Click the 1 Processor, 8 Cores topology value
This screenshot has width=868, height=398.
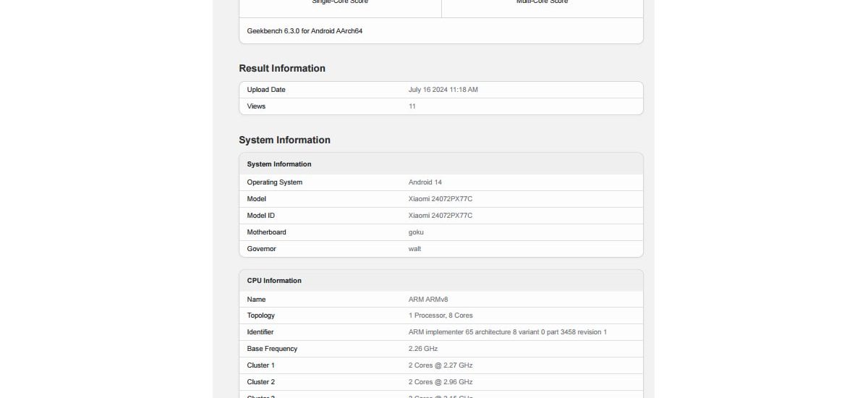[441, 316]
